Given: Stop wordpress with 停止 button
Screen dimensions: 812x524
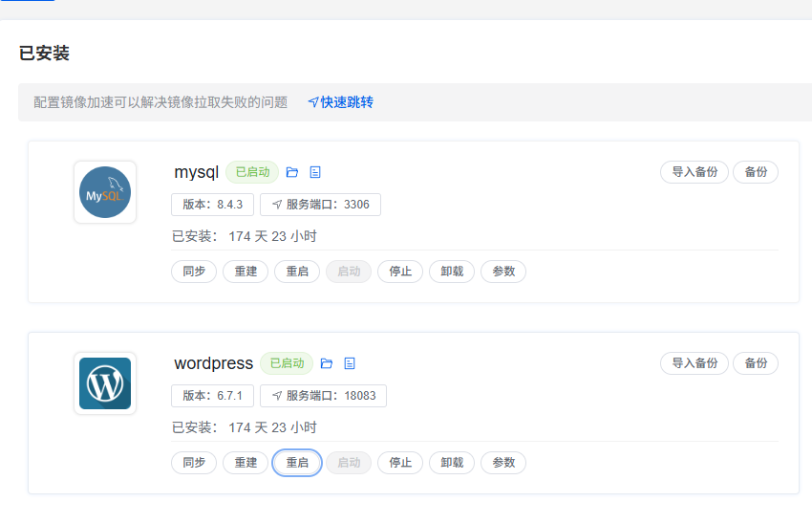Looking at the screenshot, I should click(x=400, y=463).
